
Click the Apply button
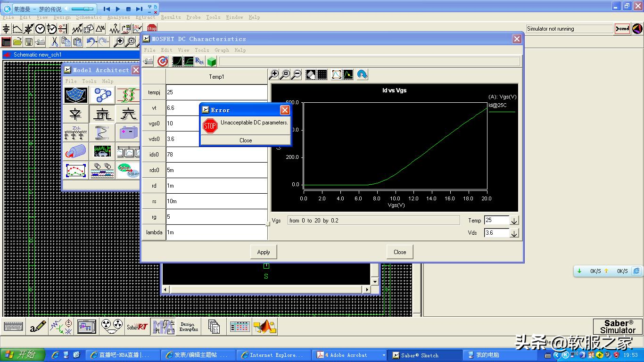[x=264, y=252]
